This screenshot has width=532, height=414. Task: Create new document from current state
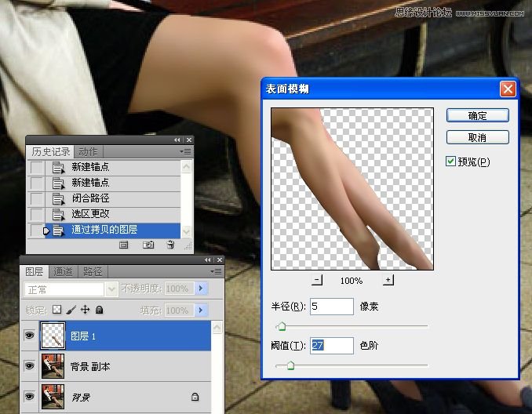click(124, 245)
